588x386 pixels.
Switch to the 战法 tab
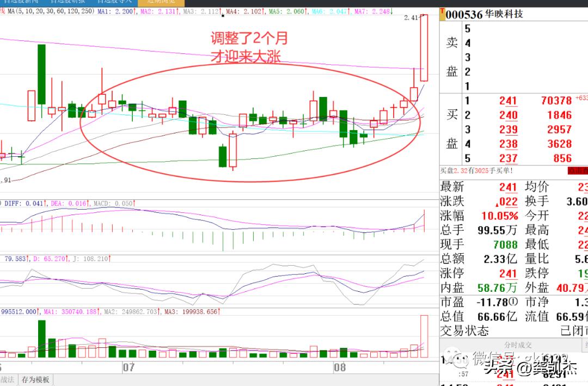tap(8, 379)
